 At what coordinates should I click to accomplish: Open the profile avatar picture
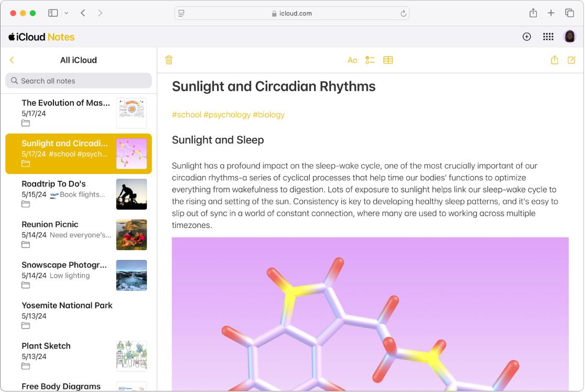coord(569,37)
